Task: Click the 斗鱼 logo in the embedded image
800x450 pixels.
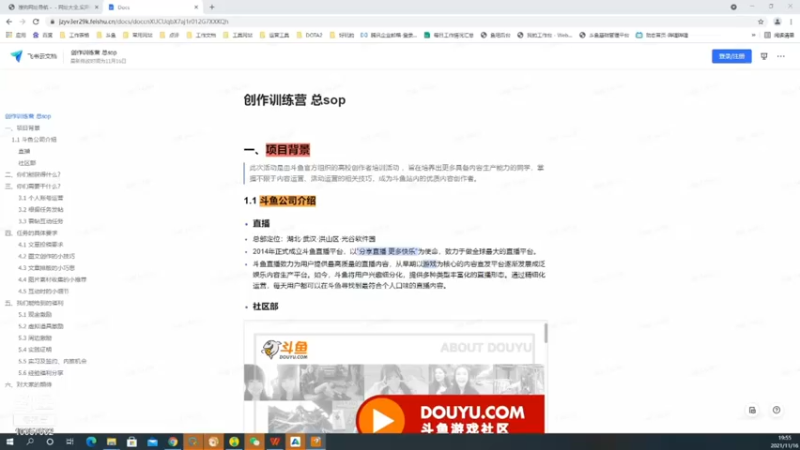Action: (285, 349)
